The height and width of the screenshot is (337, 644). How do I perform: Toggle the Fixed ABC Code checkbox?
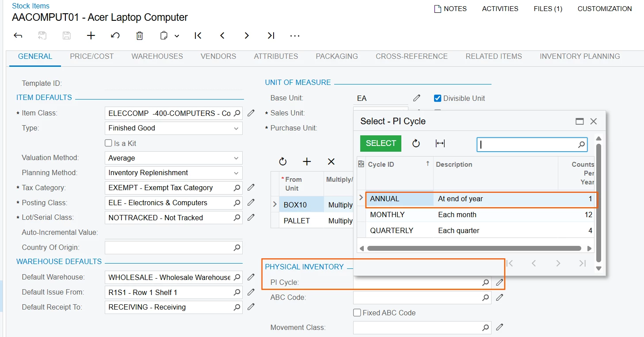pyautogui.click(x=357, y=313)
